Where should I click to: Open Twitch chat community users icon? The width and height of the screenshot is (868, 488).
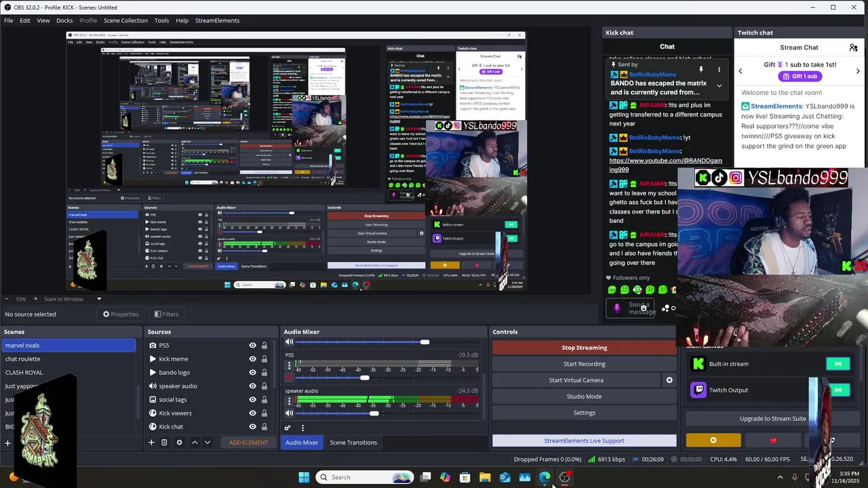[853, 47]
